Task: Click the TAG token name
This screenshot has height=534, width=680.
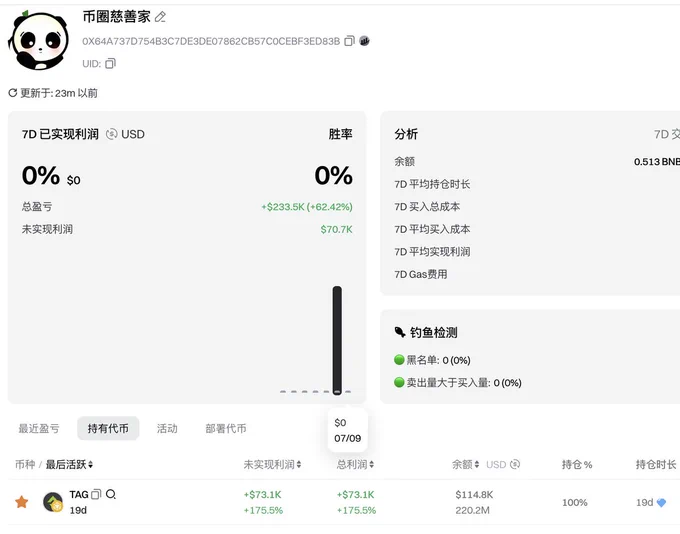Action: click(x=79, y=495)
